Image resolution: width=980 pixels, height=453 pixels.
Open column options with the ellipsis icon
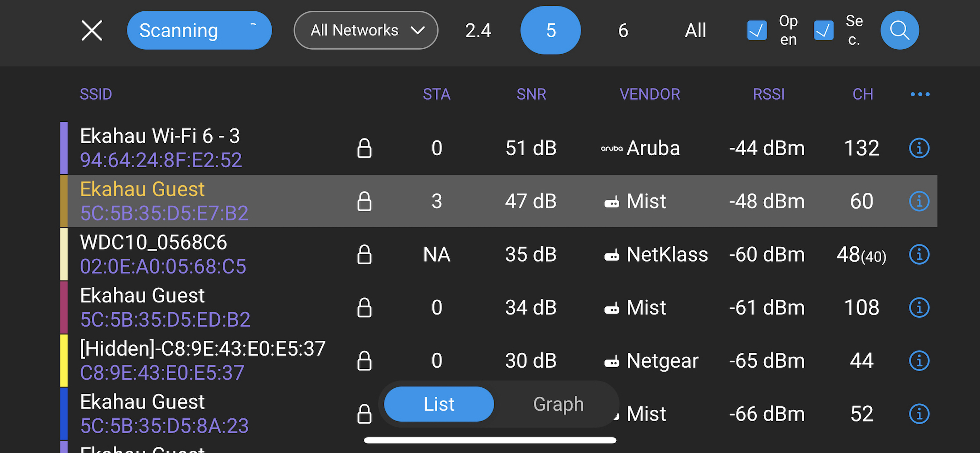[x=920, y=94]
